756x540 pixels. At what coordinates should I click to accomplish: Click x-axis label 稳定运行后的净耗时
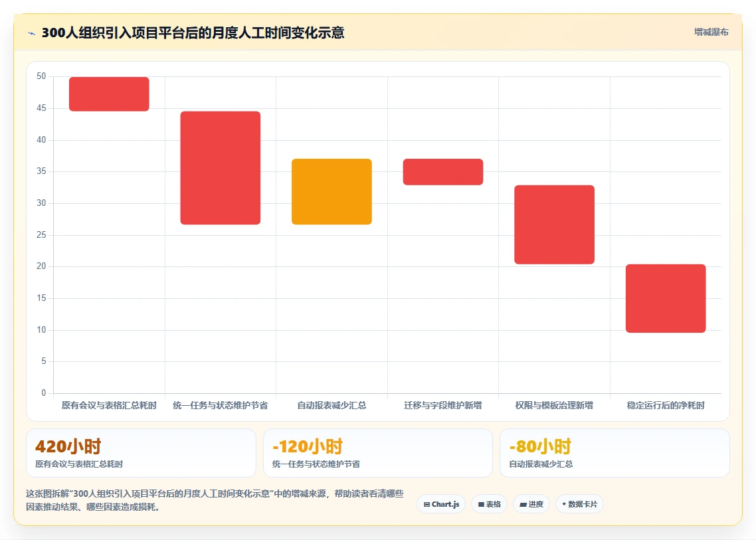tap(666, 405)
